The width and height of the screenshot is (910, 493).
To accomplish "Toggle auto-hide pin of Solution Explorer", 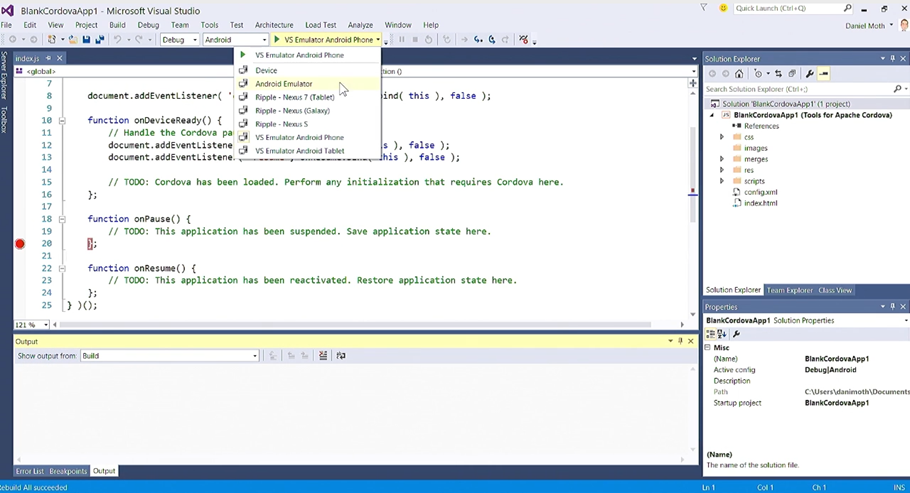I will click(x=893, y=59).
